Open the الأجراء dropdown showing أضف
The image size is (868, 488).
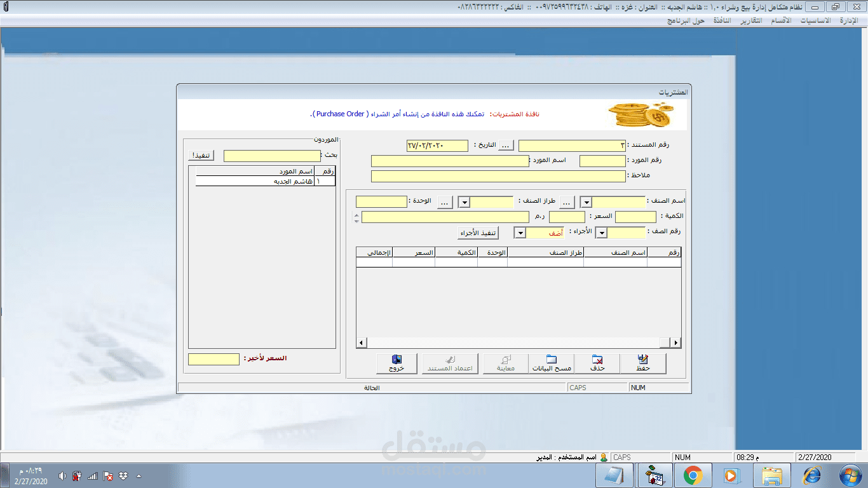pos(520,232)
